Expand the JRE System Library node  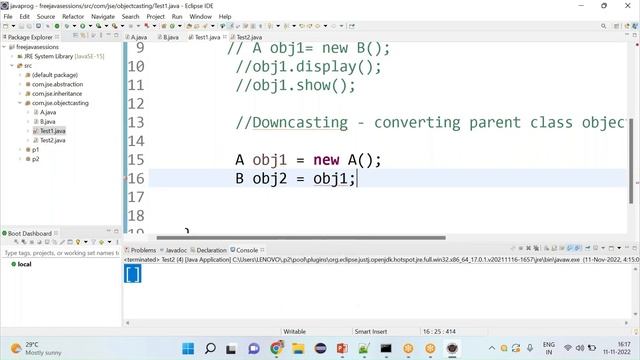(x=12, y=56)
